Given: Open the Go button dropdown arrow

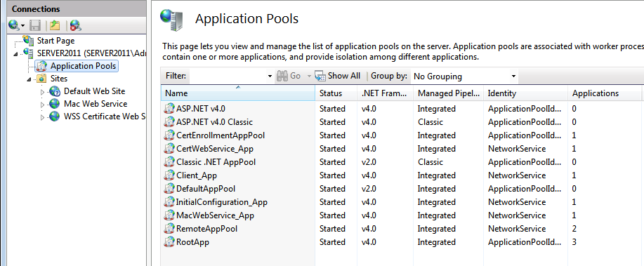Looking at the screenshot, I should click(309, 77).
